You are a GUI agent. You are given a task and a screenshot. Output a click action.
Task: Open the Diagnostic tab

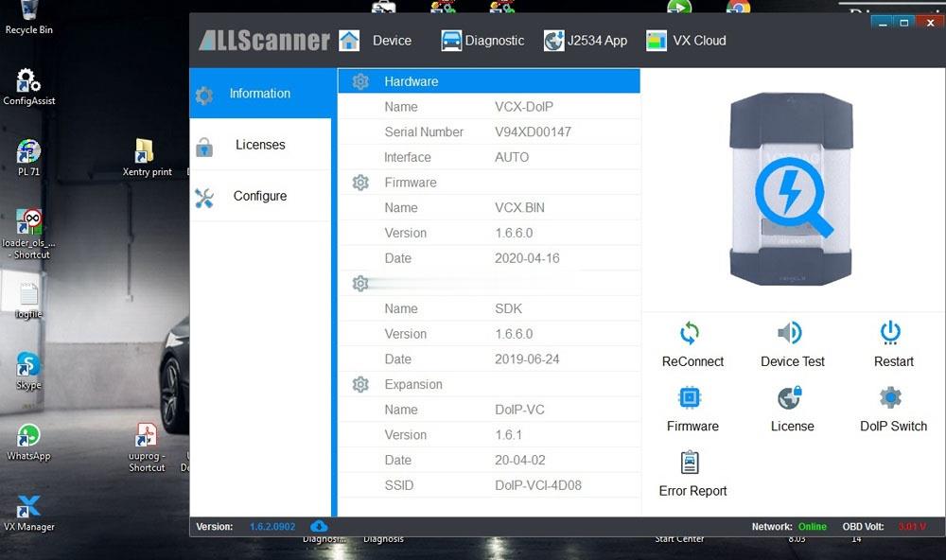click(x=482, y=41)
